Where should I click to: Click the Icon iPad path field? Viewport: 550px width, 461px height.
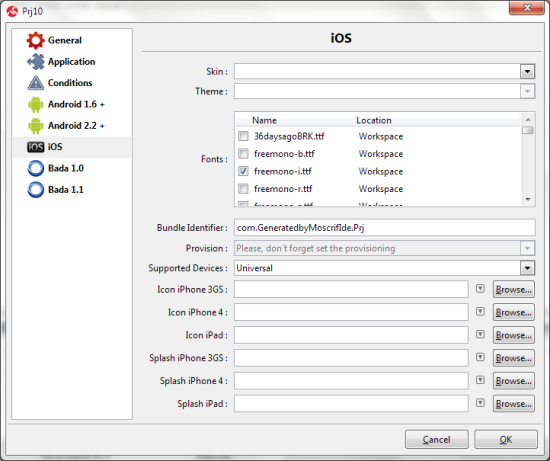pos(351,335)
